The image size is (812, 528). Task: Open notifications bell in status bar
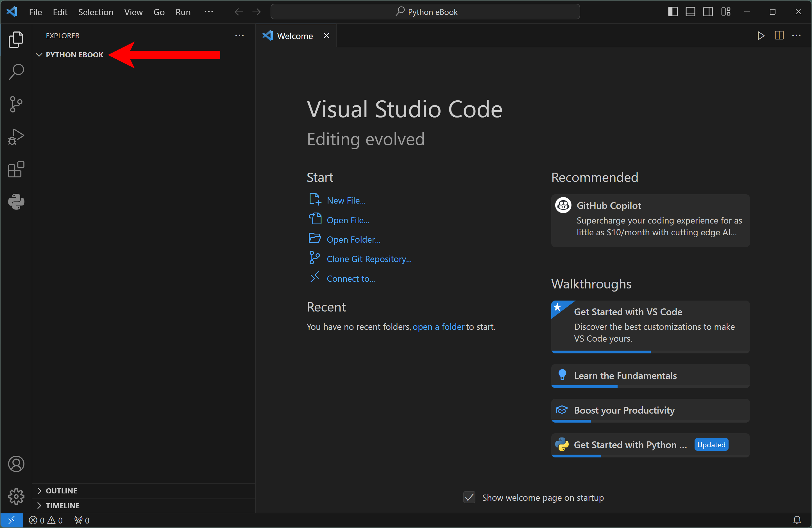pos(797,520)
